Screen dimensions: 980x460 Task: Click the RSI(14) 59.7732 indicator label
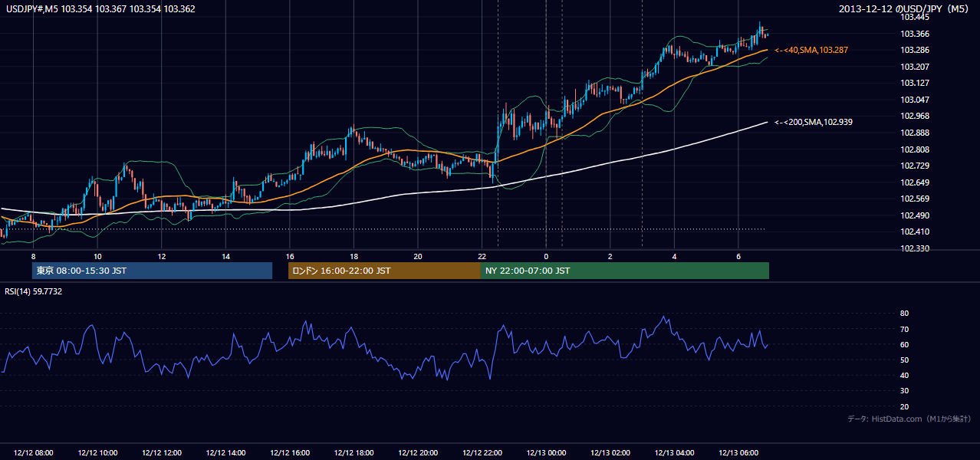click(34, 291)
